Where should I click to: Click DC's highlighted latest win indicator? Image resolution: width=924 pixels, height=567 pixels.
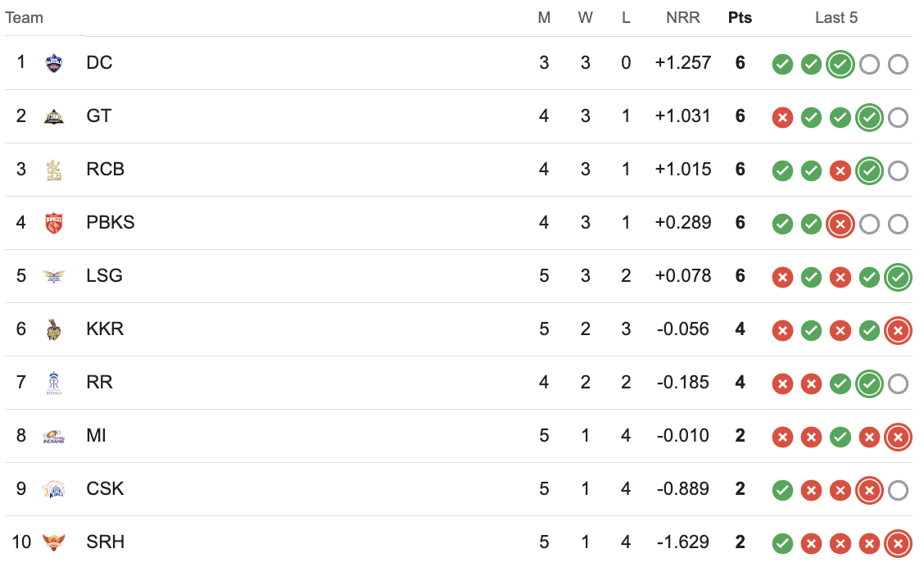pos(840,64)
